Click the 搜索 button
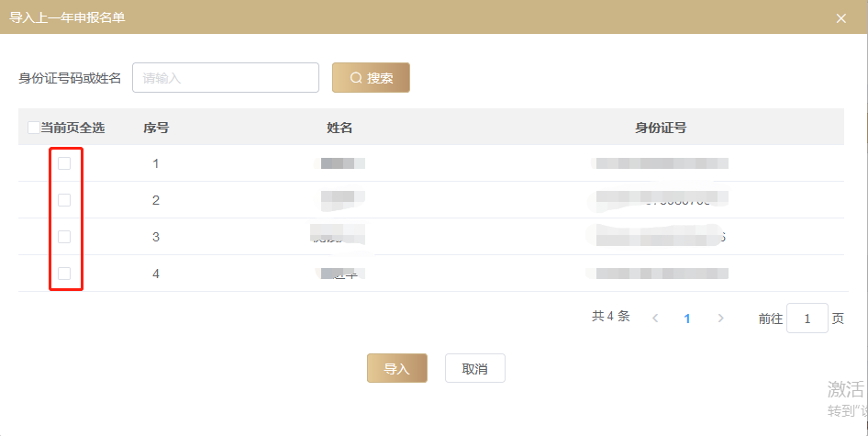 click(x=371, y=77)
